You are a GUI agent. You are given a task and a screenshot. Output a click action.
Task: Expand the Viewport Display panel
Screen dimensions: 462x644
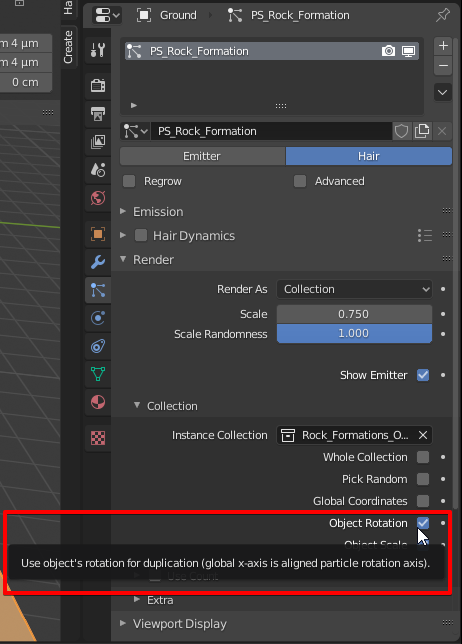122,623
